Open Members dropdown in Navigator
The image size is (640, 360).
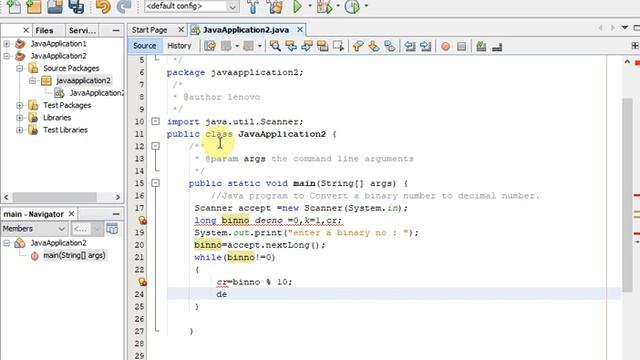coord(34,229)
